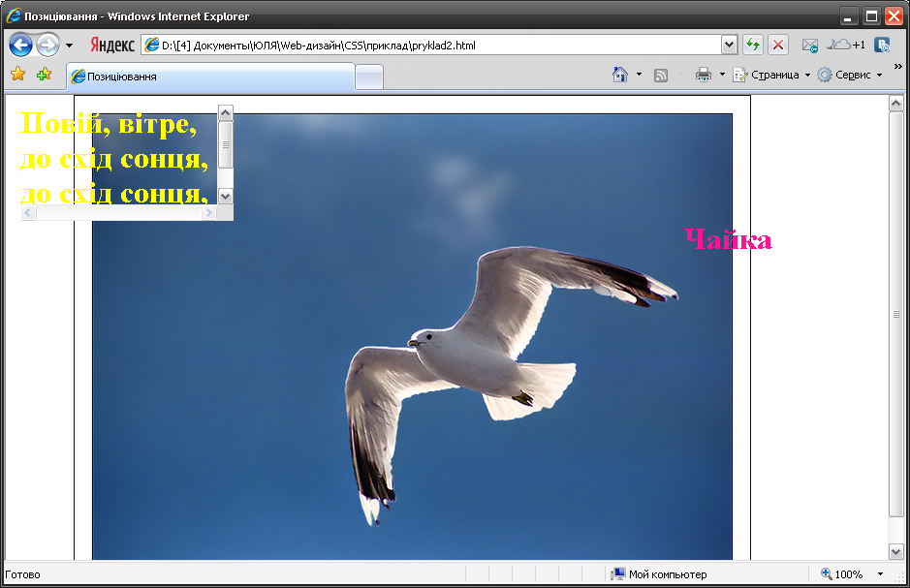Go back with the blue Back arrow
910x588 pixels.
(x=21, y=46)
